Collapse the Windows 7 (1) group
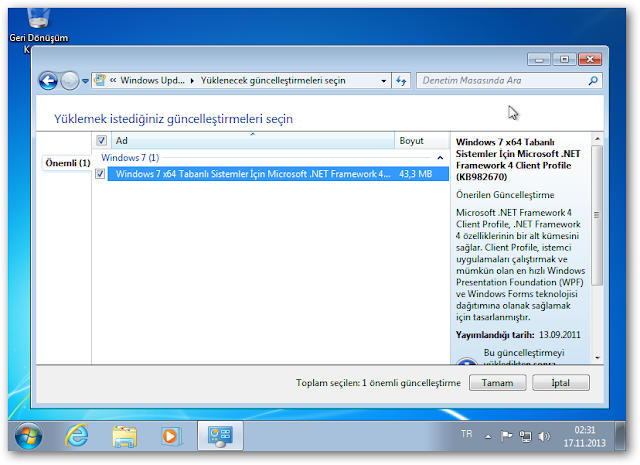 click(440, 158)
